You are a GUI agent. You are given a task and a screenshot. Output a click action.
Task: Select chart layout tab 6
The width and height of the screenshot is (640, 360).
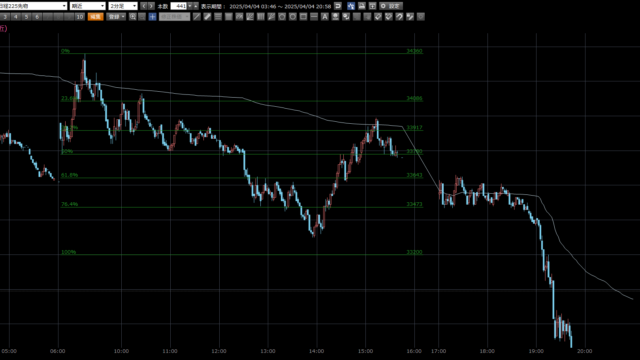pyautogui.click(x=37, y=17)
